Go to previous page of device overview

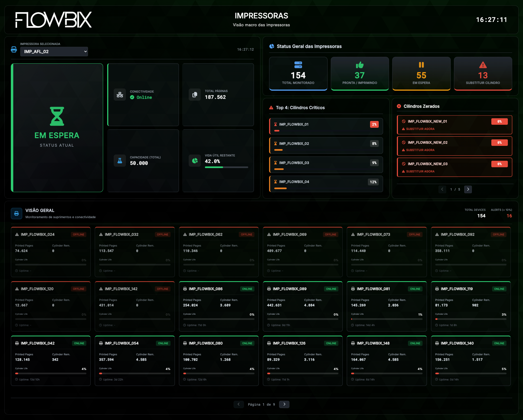point(239,405)
